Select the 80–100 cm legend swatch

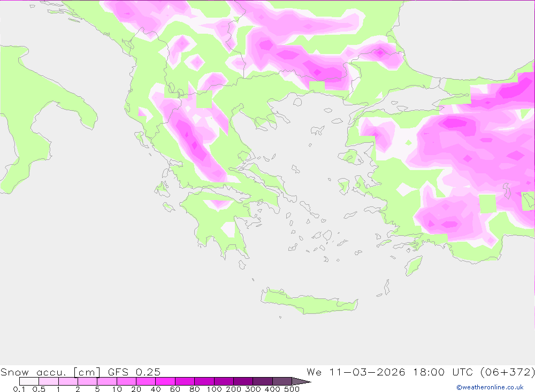204,381
